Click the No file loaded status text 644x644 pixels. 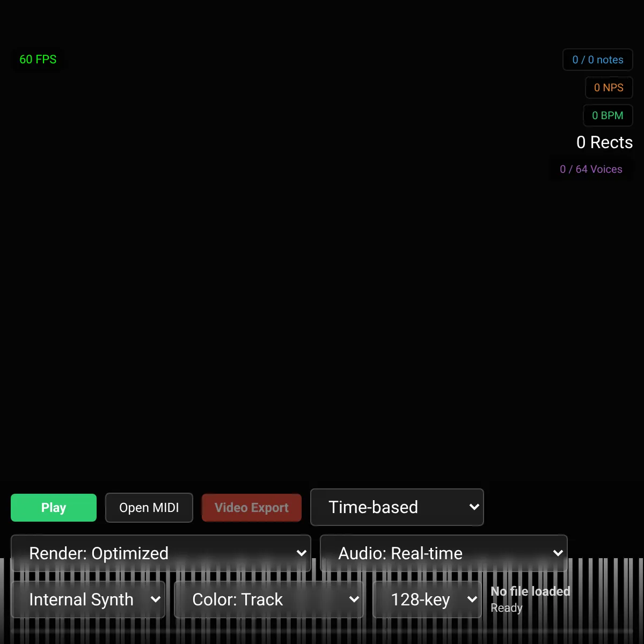pyautogui.click(x=530, y=591)
